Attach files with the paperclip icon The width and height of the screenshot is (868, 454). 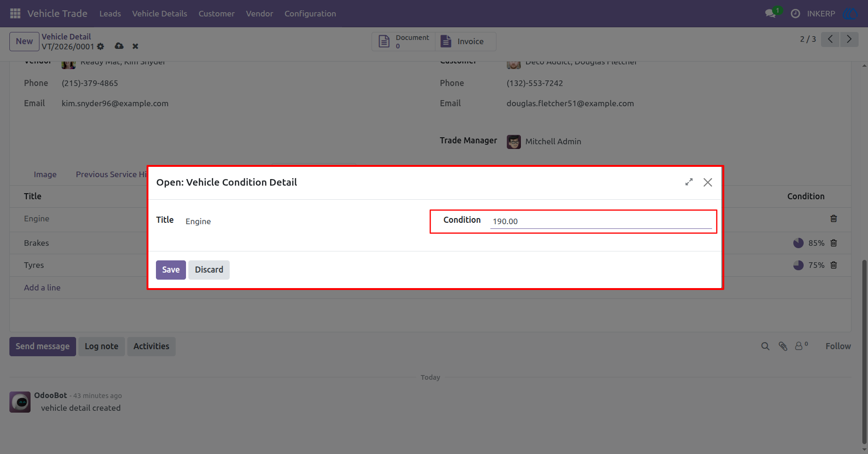coord(783,346)
